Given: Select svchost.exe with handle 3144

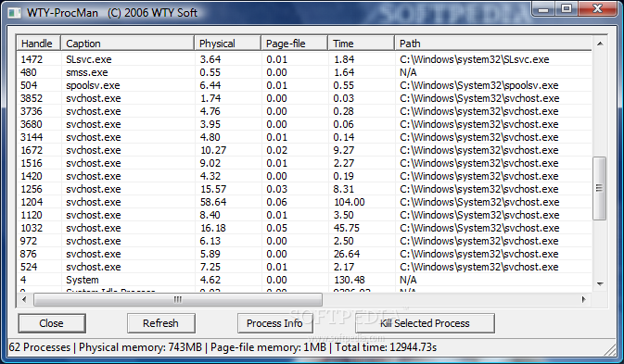Looking at the screenshot, I should [x=304, y=137].
